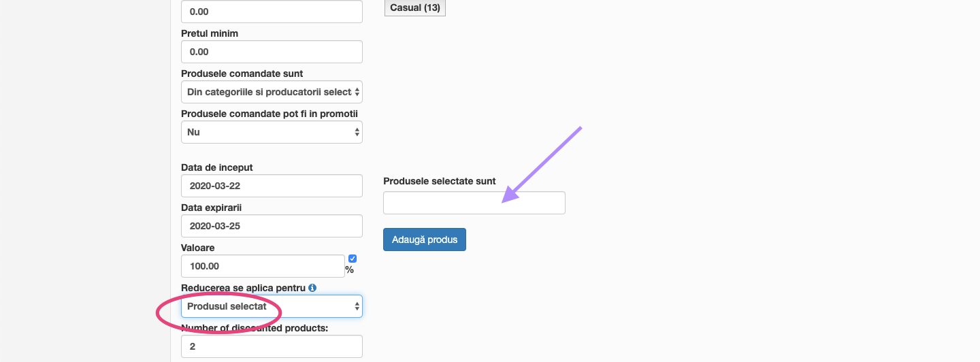Toggle the percent checkbox next to Valoare
This screenshot has height=362, width=980.
(x=353, y=259)
